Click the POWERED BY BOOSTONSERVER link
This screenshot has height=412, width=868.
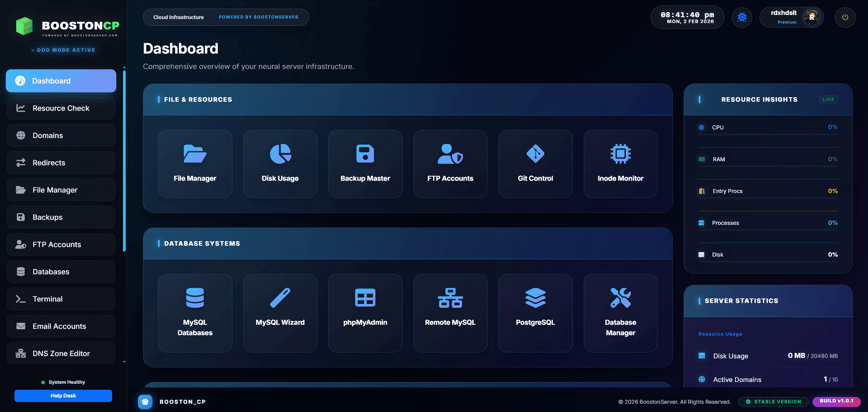pyautogui.click(x=259, y=17)
